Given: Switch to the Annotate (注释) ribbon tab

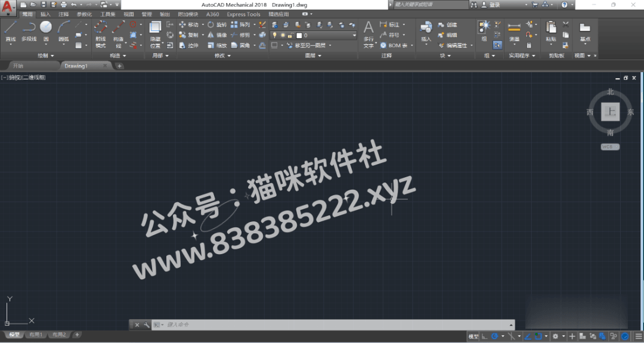Looking at the screenshot, I should pos(64,14).
